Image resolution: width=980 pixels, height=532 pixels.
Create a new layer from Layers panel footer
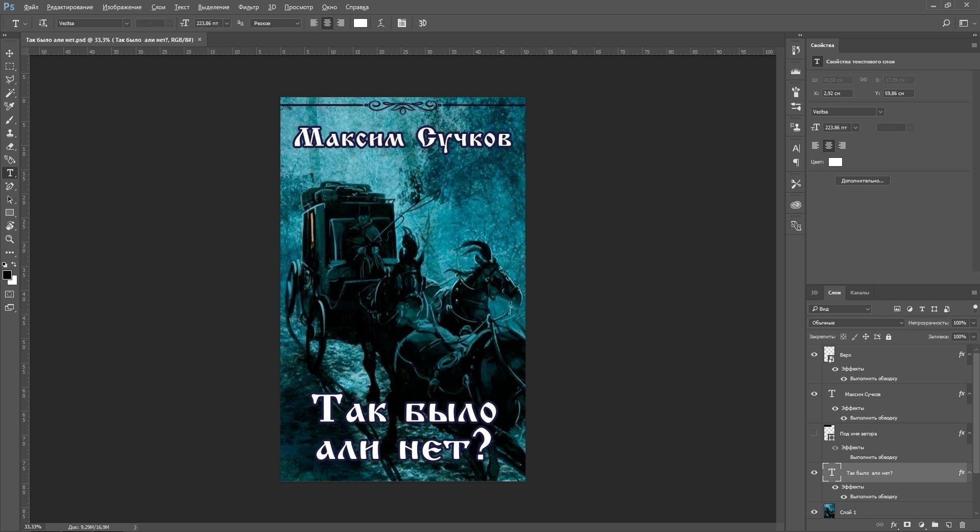pyautogui.click(x=948, y=525)
